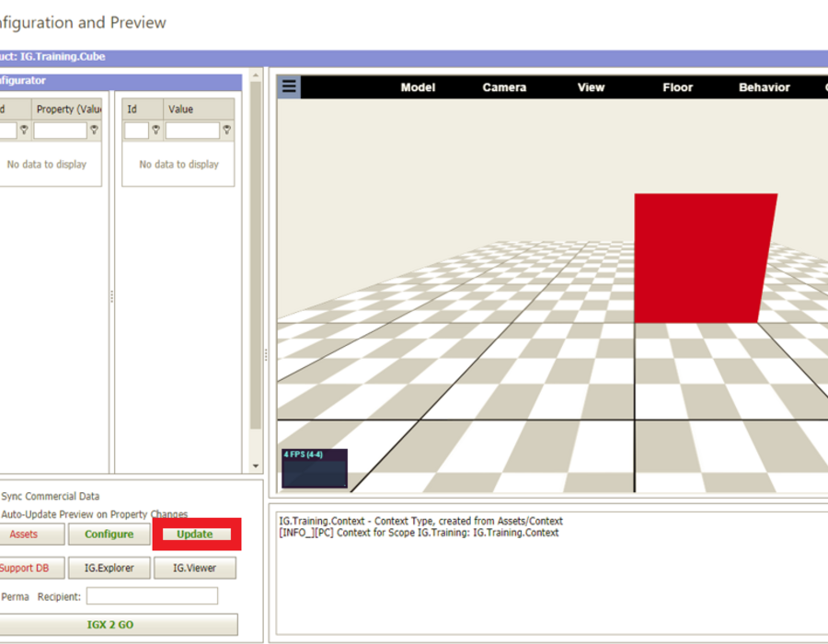The height and width of the screenshot is (644, 828).
Task: Click the IGX 2 GO button
Action: point(119,625)
